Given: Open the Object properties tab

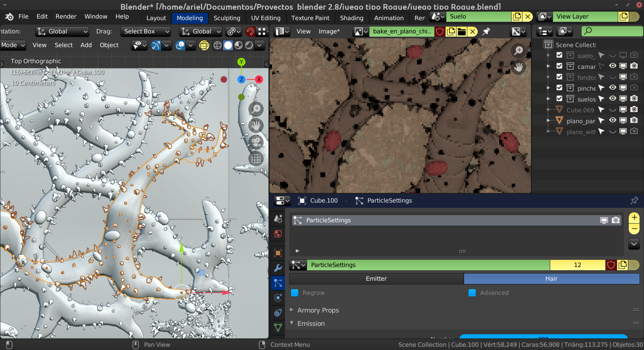Looking at the screenshot, I should tap(278, 253).
